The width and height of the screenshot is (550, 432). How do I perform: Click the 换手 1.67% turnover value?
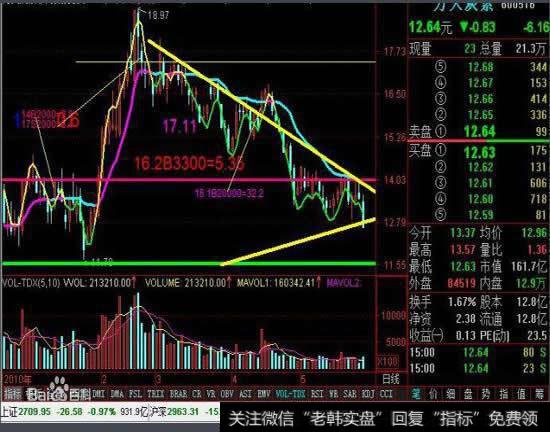[x=462, y=302]
